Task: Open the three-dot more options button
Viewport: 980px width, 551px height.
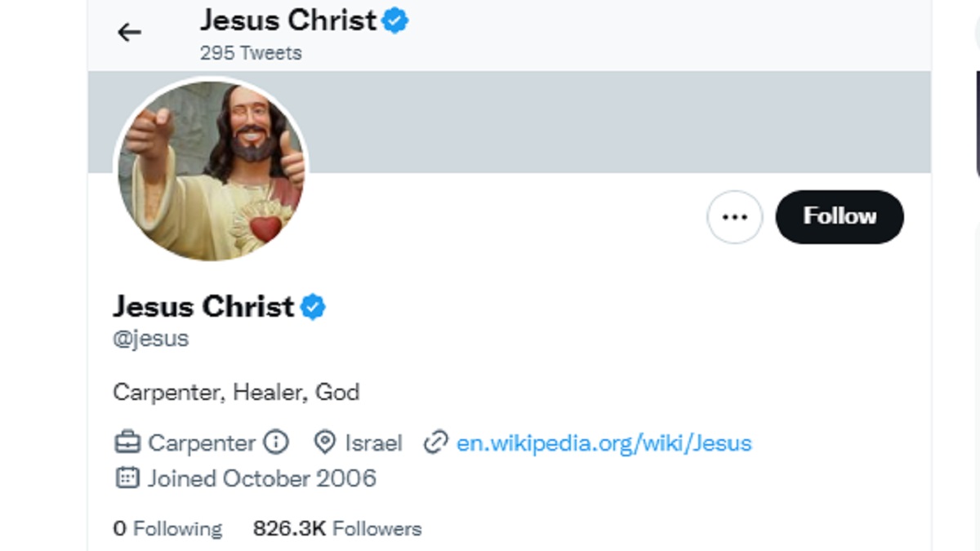Action: (x=734, y=217)
